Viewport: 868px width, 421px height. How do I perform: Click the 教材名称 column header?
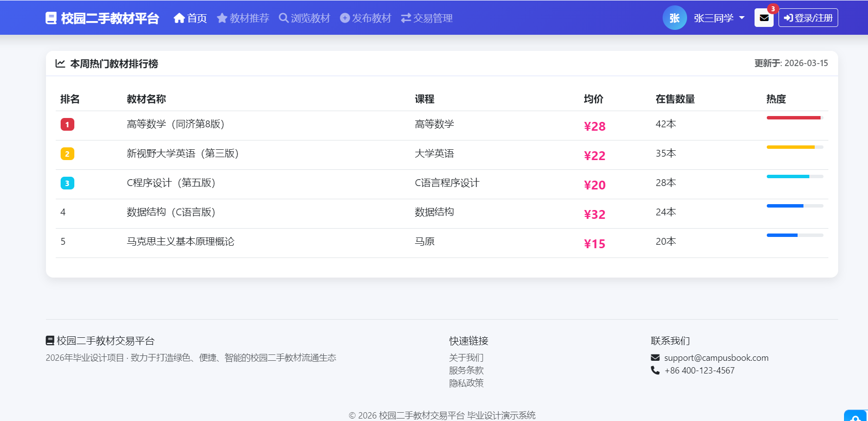click(146, 99)
